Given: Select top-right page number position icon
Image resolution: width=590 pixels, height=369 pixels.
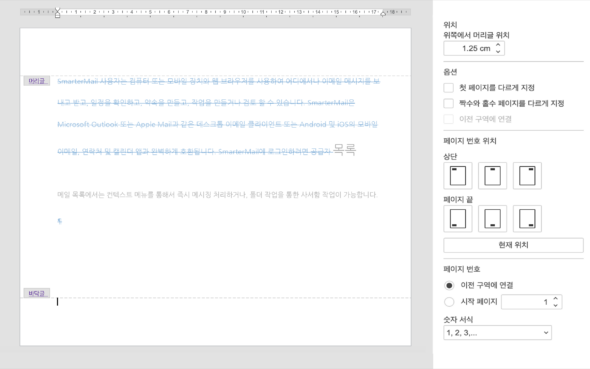Looking at the screenshot, I should [527, 176].
